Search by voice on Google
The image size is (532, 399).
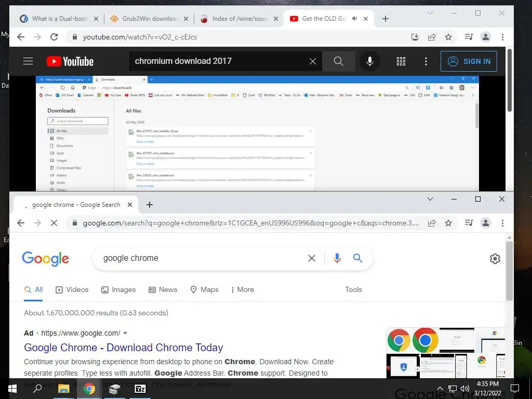[x=337, y=258]
